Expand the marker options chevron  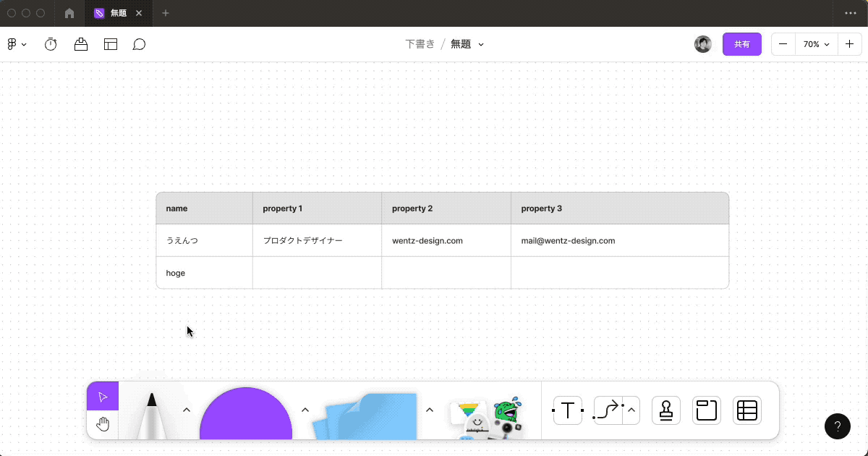coord(186,410)
